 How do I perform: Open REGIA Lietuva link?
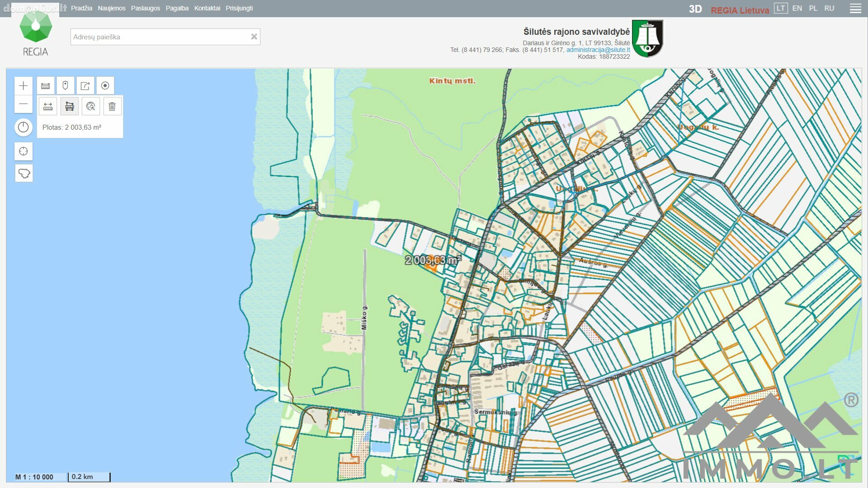point(740,10)
